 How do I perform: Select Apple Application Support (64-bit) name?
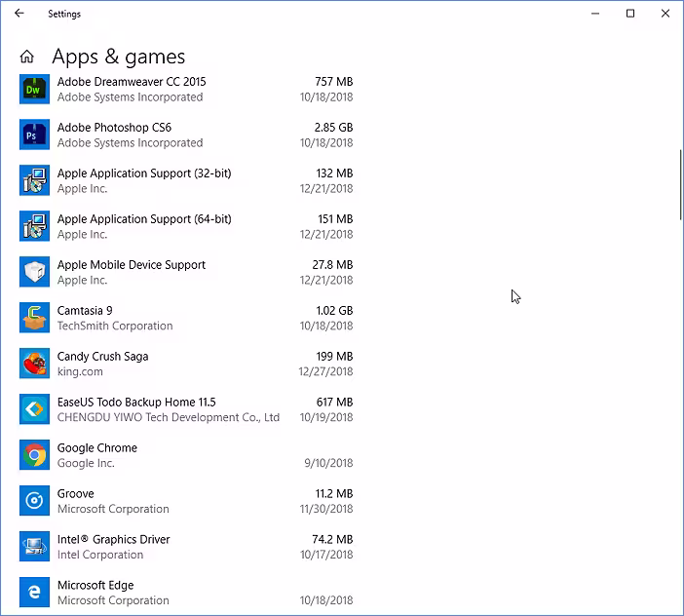[144, 219]
